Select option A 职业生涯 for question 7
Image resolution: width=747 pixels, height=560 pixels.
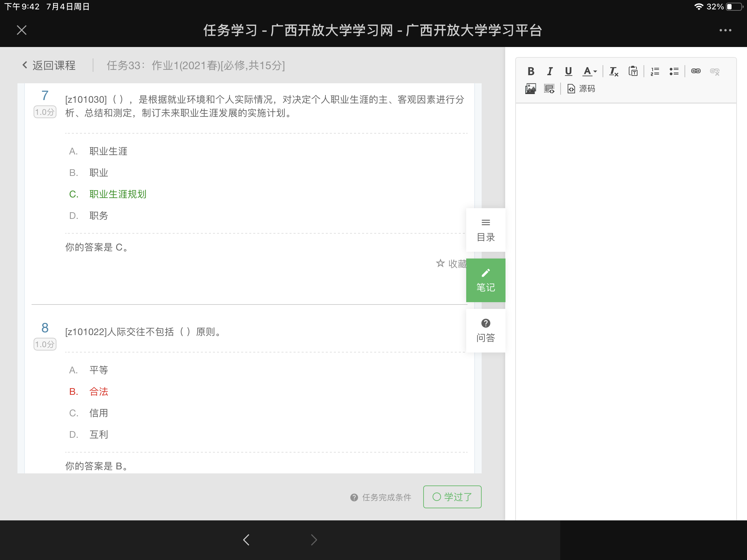[108, 151]
